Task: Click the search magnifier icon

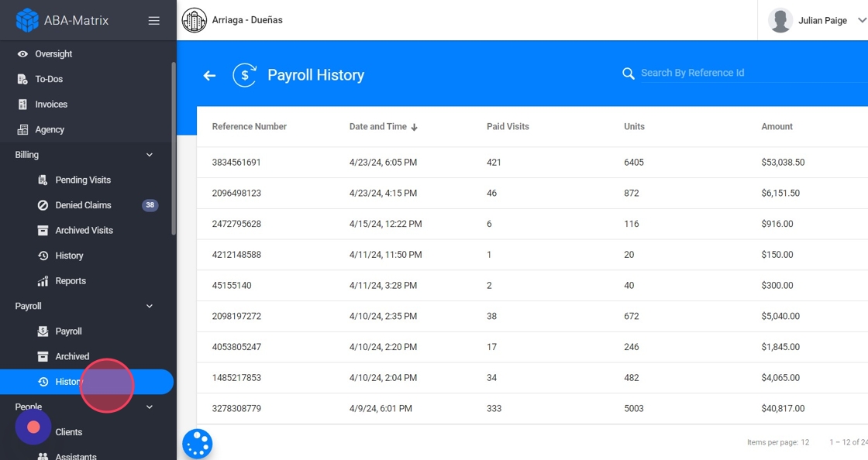Action: (x=629, y=74)
